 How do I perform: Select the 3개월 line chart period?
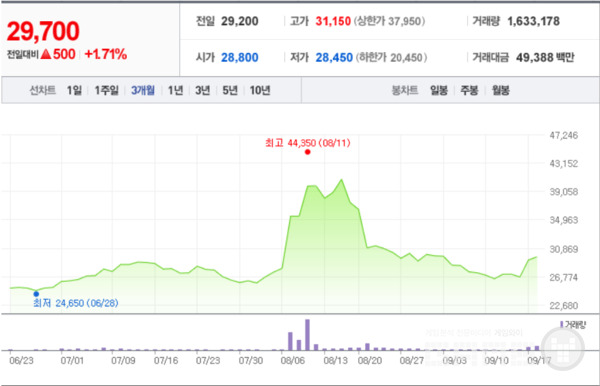143,91
